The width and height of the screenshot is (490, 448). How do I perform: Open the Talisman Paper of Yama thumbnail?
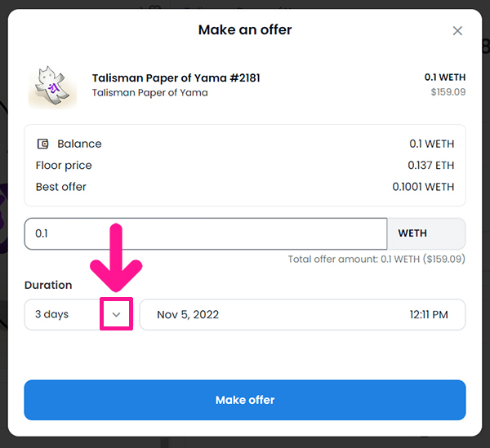pyautogui.click(x=52, y=86)
